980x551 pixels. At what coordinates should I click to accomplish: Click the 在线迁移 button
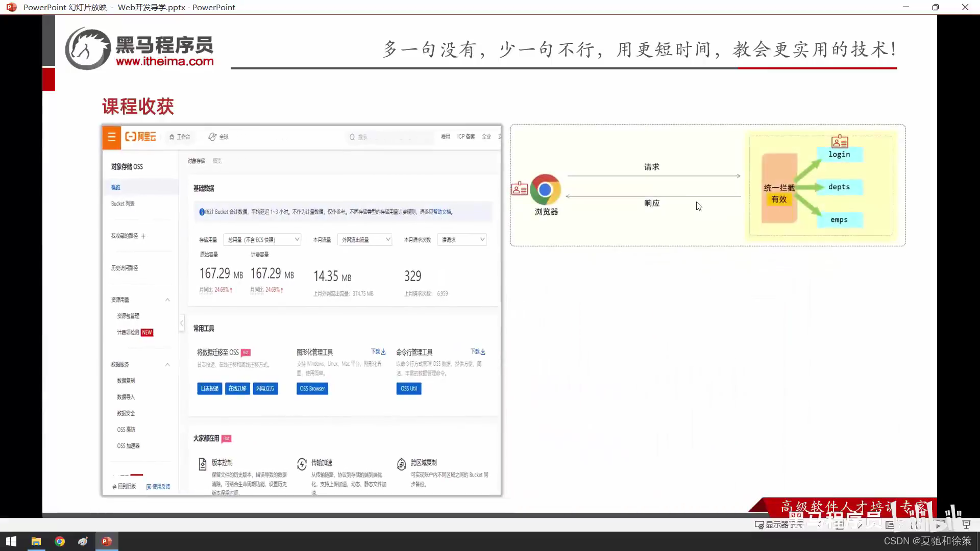tap(237, 389)
